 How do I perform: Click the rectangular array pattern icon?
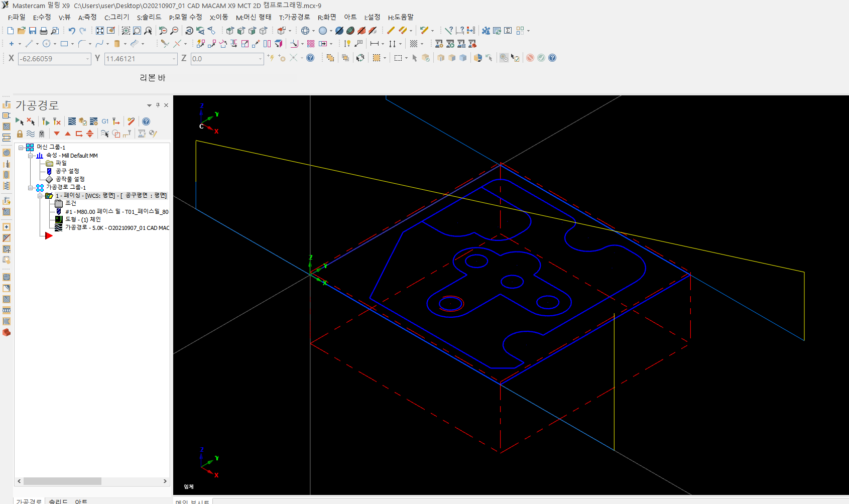tap(311, 44)
